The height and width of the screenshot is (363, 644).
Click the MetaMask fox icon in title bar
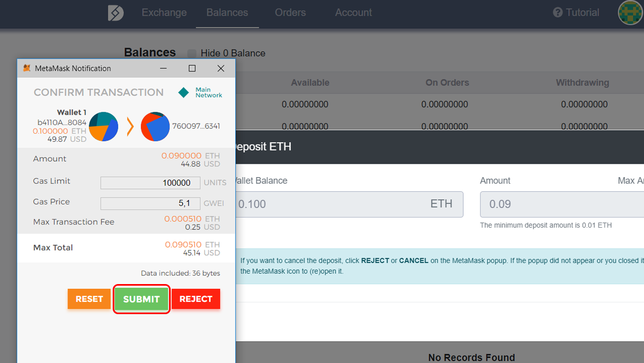click(27, 68)
